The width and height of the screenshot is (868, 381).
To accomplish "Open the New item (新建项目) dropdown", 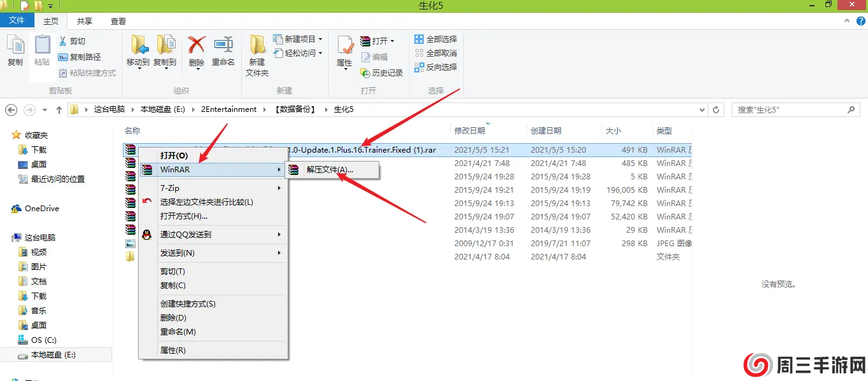I will pyautogui.click(x=320, y=39).
